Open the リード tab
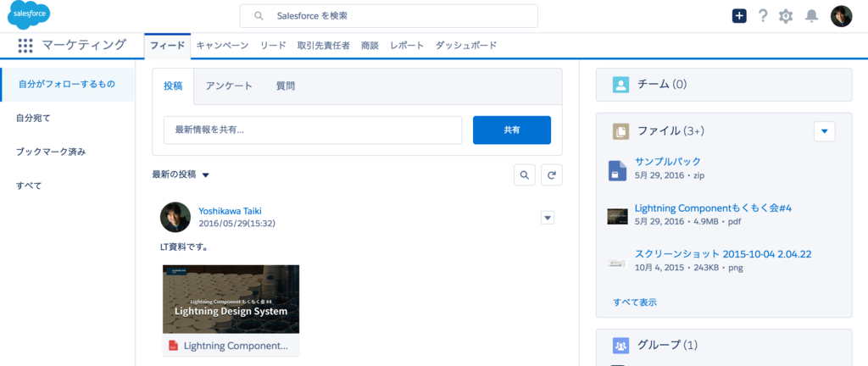The height and width of the screenshot is (366, 868). tap(273, 46)
